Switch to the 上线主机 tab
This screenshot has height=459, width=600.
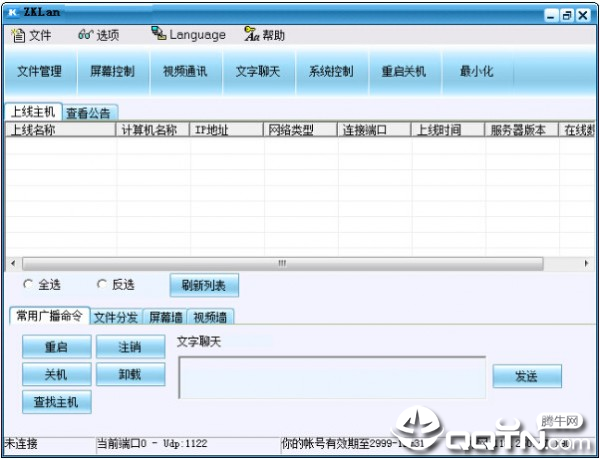click(x=33, y=112)
